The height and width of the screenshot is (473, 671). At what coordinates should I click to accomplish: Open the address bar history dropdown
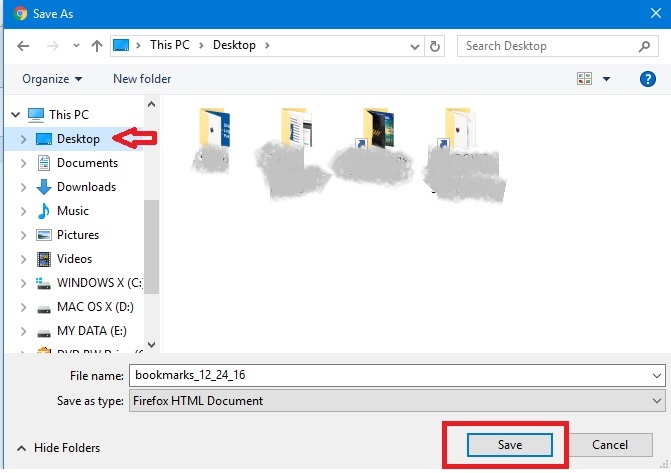[414, 46]
